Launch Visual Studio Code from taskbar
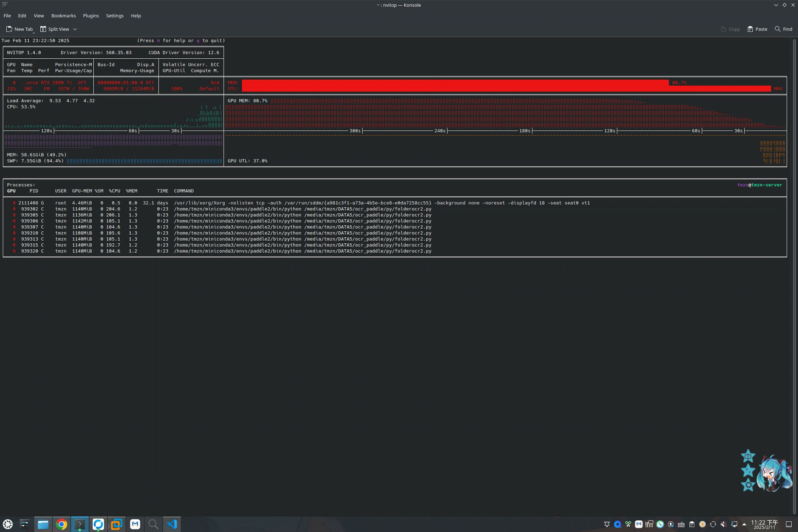Viewport: 798px width, 532px height. point(172,524)
